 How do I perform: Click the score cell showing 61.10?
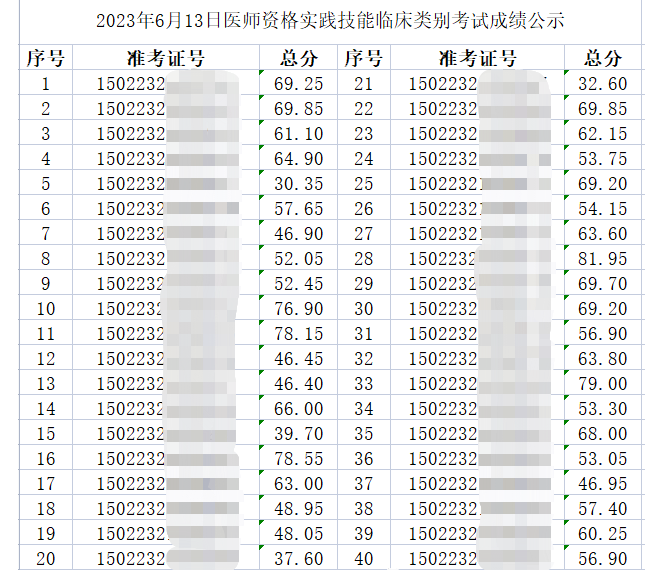tap(298, 134)
